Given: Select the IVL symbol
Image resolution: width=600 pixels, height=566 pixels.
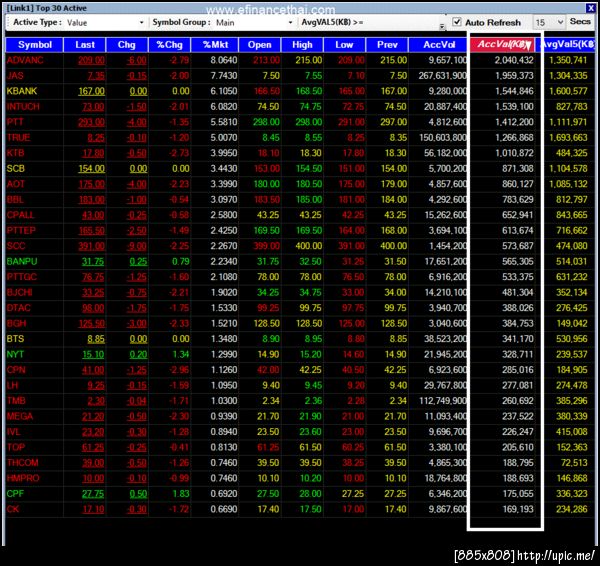Looking at the screenshot, I should (x=13, y=432).
